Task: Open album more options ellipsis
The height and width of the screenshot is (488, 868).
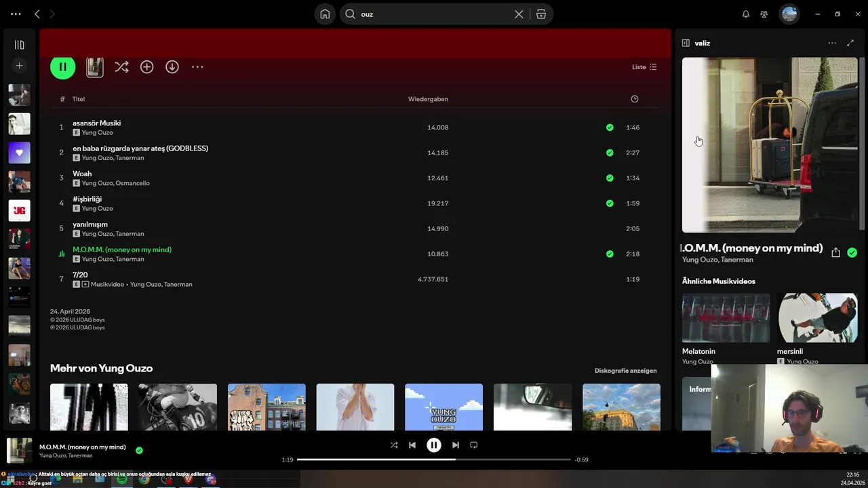Action: point(197,66)
